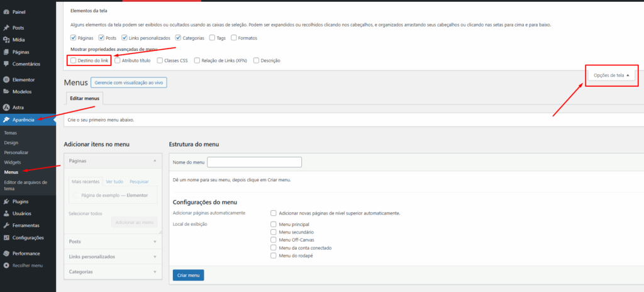Uncheck the Páginas screen element checkbox
The image size is (644, 292).
[73, 38]
